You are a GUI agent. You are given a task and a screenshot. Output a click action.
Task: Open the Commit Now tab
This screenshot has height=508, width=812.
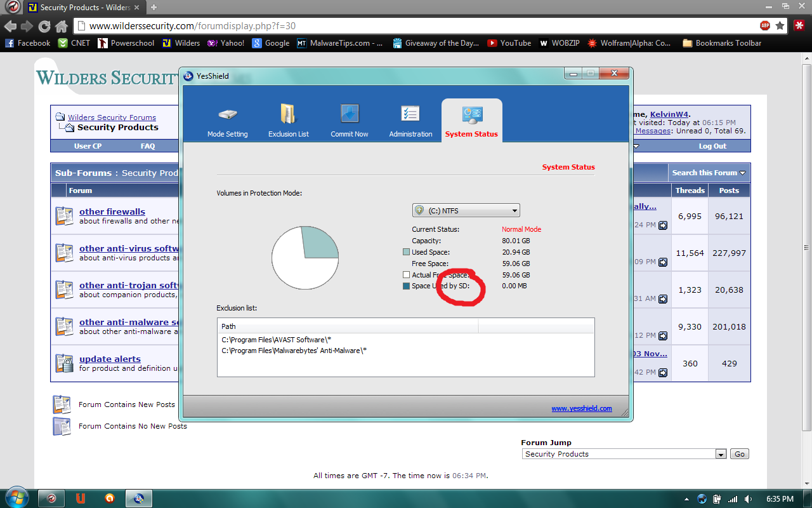(350, 120)
